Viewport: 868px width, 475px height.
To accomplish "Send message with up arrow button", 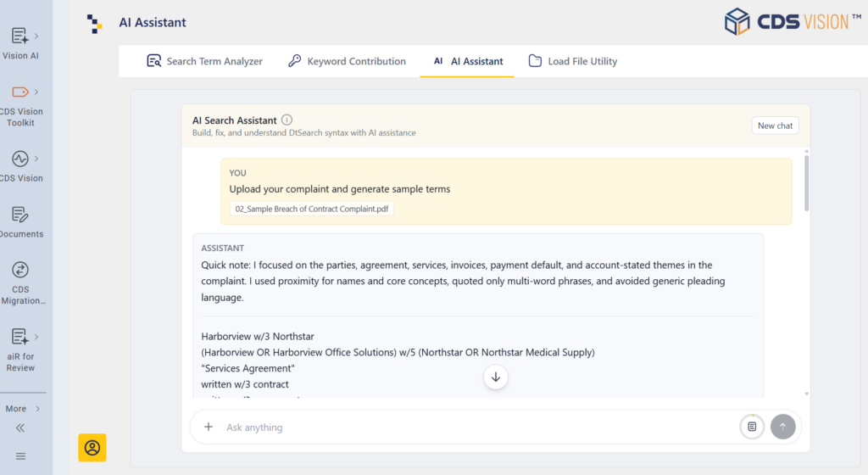I will [x=782, y=427].
